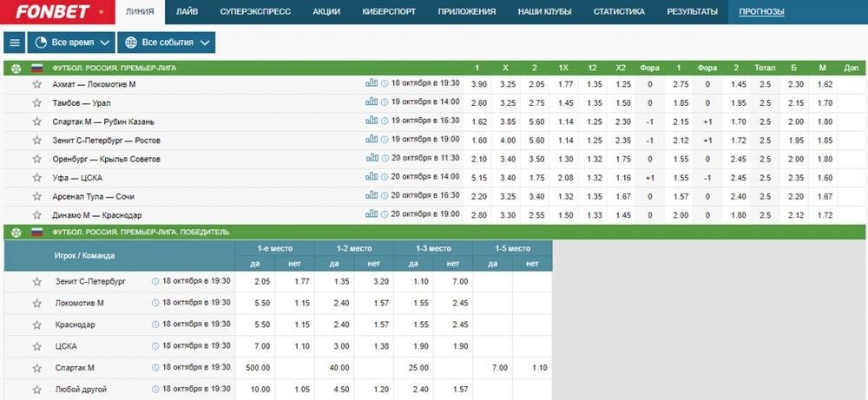Image resolution: width=868 pixels, height=400 pixels.
Task: Click the soccer ball icon in Премьер-Лига header
Action: (16, 69)
